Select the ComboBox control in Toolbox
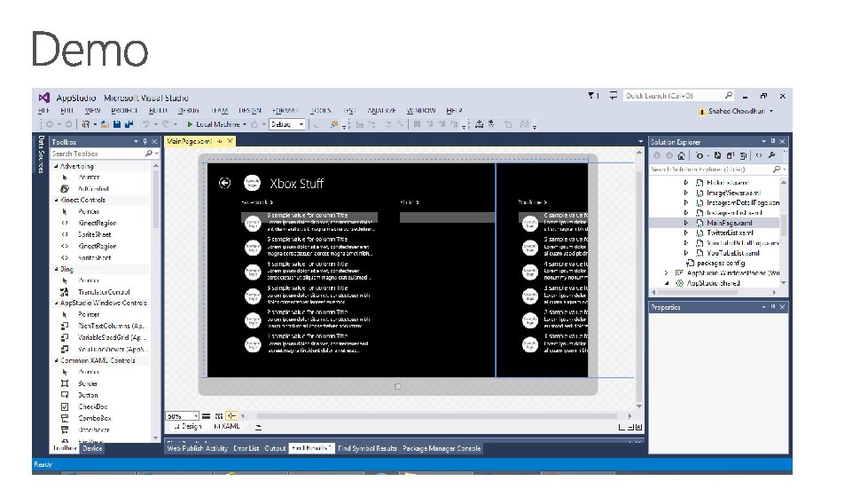 pyautogui.click(x=95, y=418)
